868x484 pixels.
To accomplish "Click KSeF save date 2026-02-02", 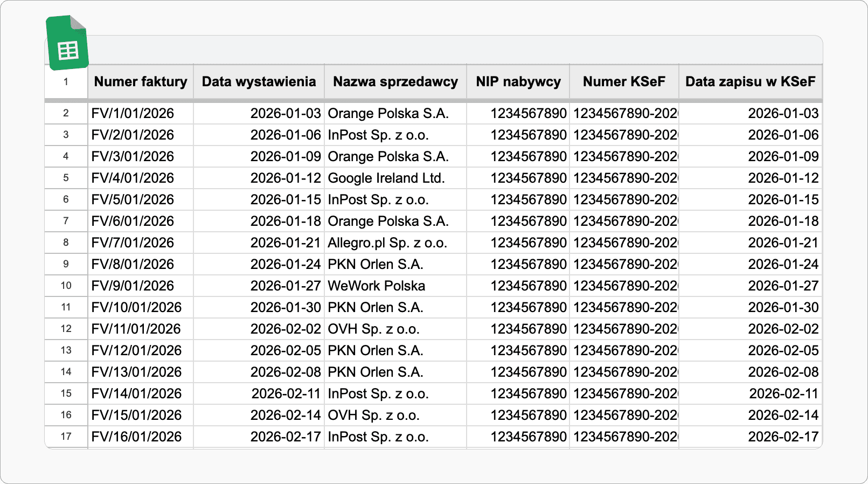I will coord(751,329).
